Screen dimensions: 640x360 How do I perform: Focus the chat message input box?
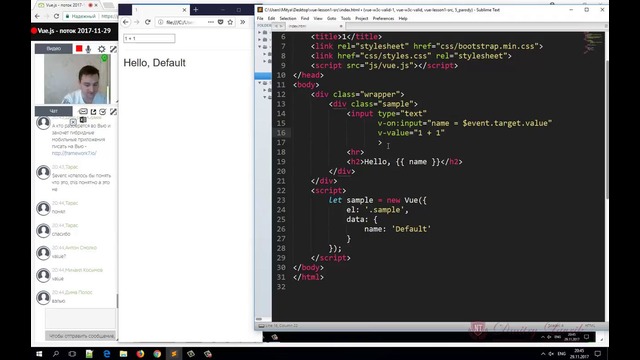[x=80, y=318]
